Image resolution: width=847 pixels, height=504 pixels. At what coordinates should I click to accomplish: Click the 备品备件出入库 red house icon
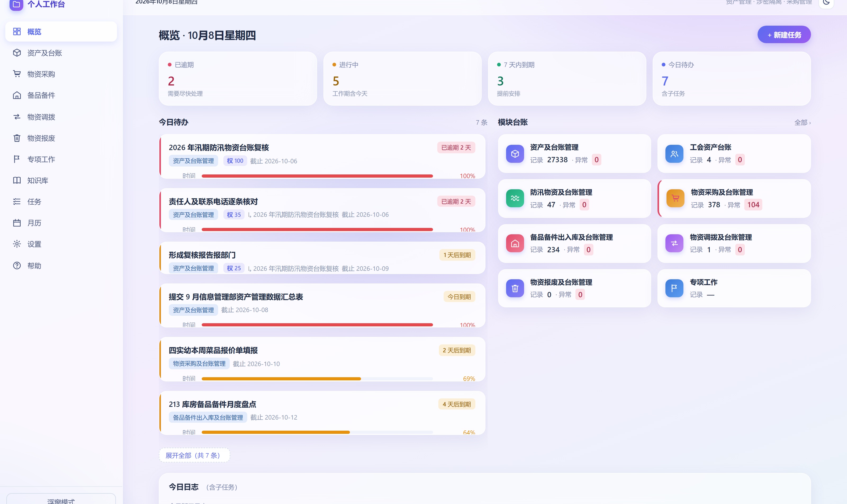515,244
